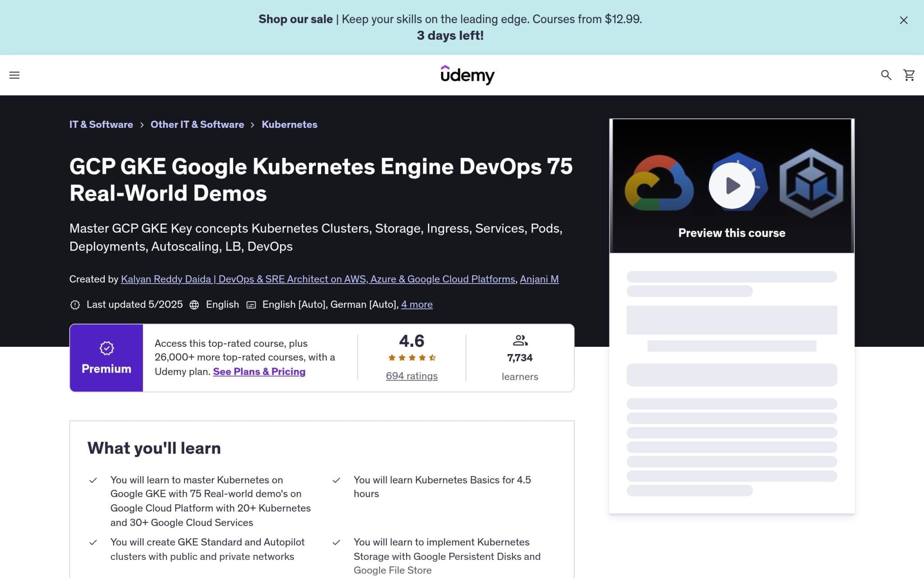
Task: Dismiss the sale banner
Action: 903,20
